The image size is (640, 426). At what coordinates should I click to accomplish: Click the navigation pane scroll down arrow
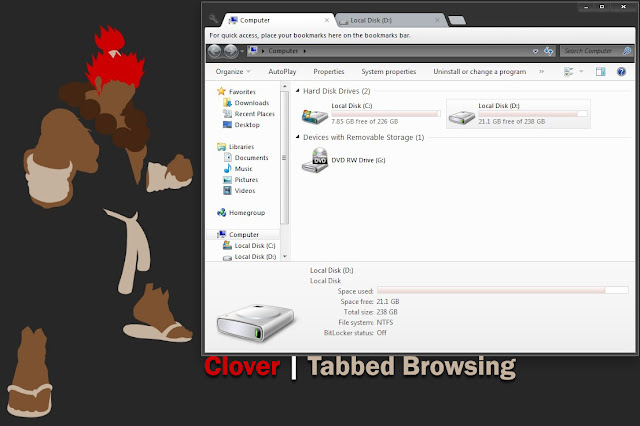click(284, 256)
